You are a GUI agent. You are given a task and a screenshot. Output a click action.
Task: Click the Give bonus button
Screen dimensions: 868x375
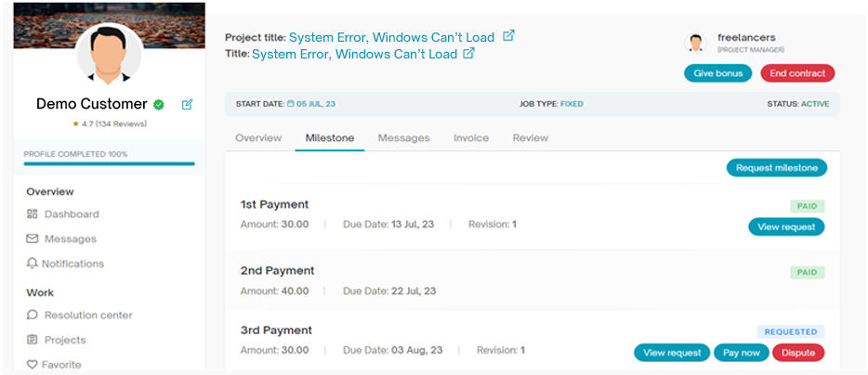pos(717,73)
